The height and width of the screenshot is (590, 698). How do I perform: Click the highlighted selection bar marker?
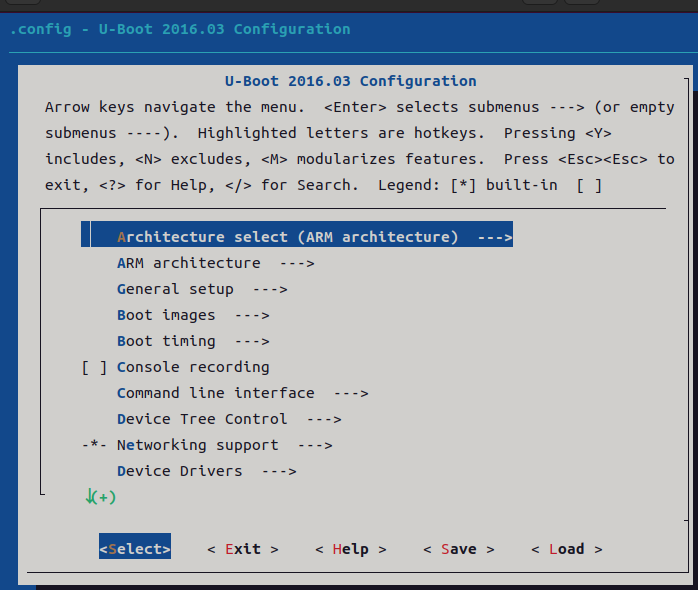pos(86,234)
